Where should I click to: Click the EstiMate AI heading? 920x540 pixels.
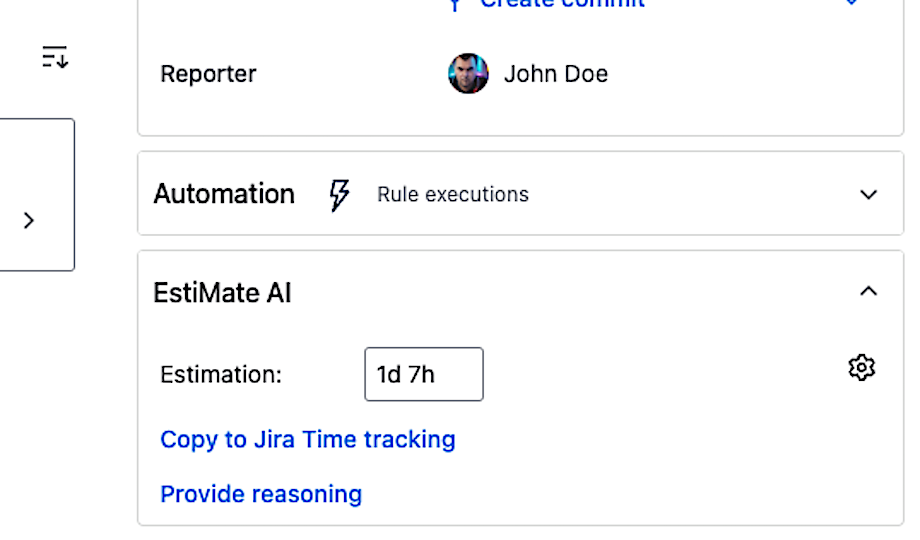click(x=222, y=293)
